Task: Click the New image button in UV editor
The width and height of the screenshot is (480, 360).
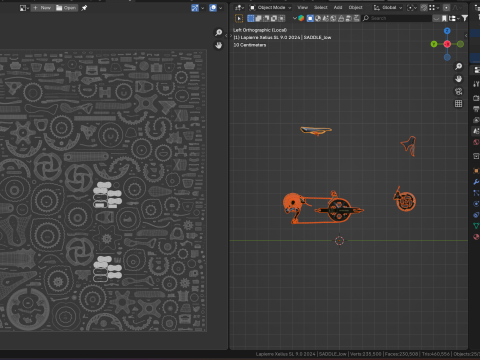Action: tap(42, 8)
